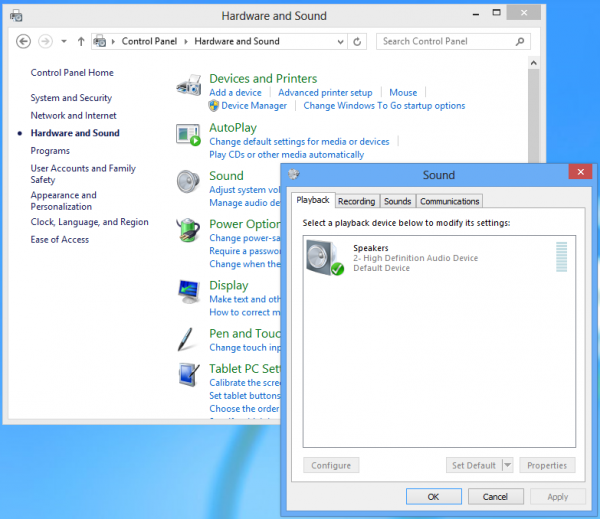600x519 pixels.
Task: Click the Devices and Printers icon
Action: [x=188, y=87]
